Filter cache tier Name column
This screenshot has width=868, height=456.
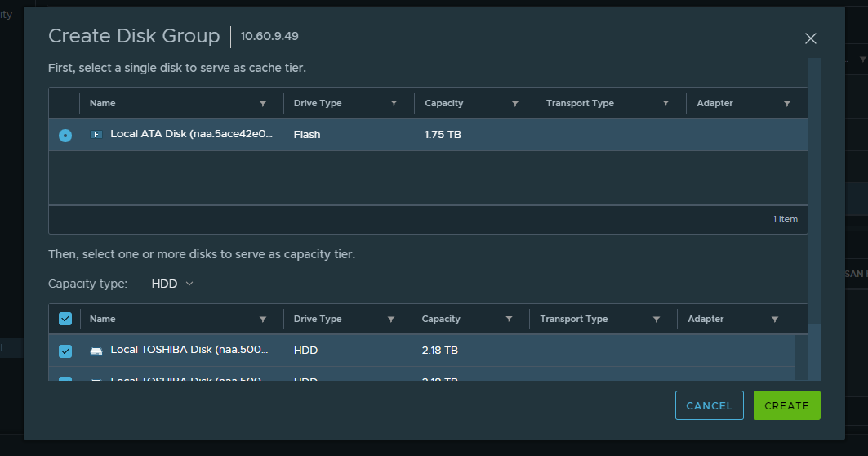262,104
